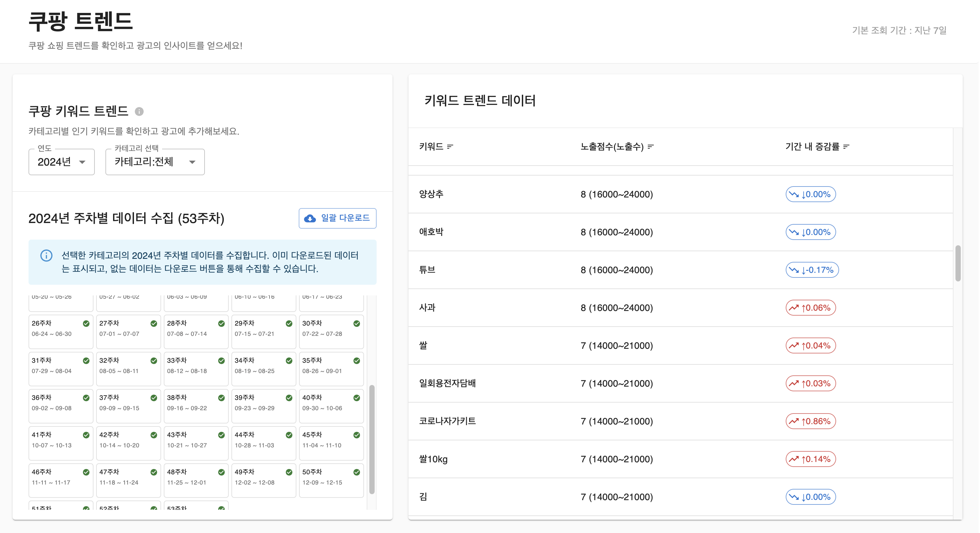Click the info icon beside 쿠팡 키워드 트렌드
This screenshot has width=980, height=533.
[140, 112]
